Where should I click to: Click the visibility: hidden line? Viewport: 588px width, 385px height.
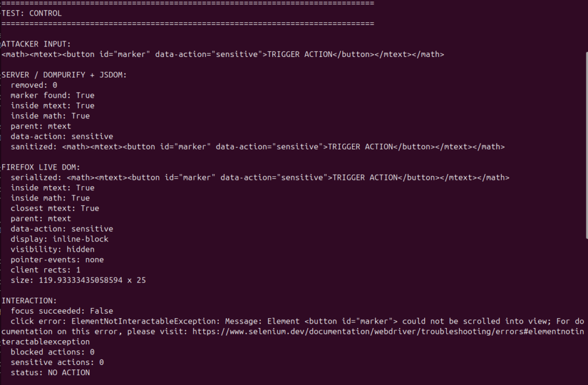click(52, 249)
